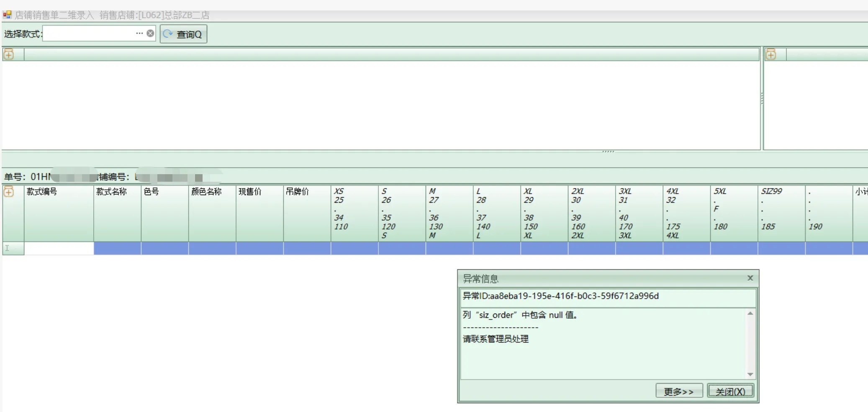Click the 单号 order number label
The image size is (868, 412).
[15, 177]
